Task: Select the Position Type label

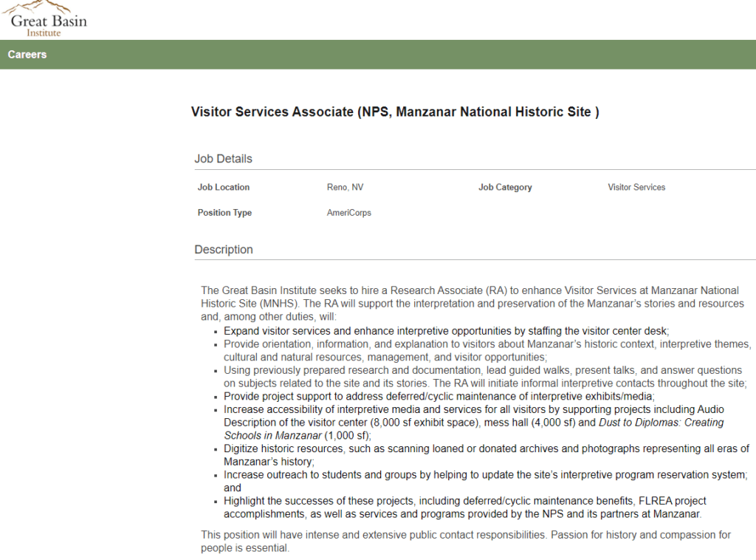Action: [x=224, y=213]
